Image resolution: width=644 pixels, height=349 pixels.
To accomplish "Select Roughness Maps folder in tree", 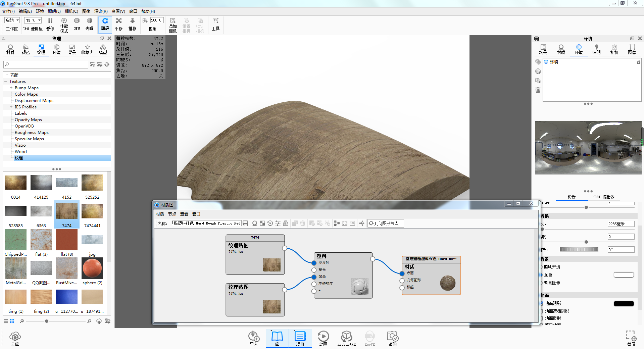I will pos(32,132).
